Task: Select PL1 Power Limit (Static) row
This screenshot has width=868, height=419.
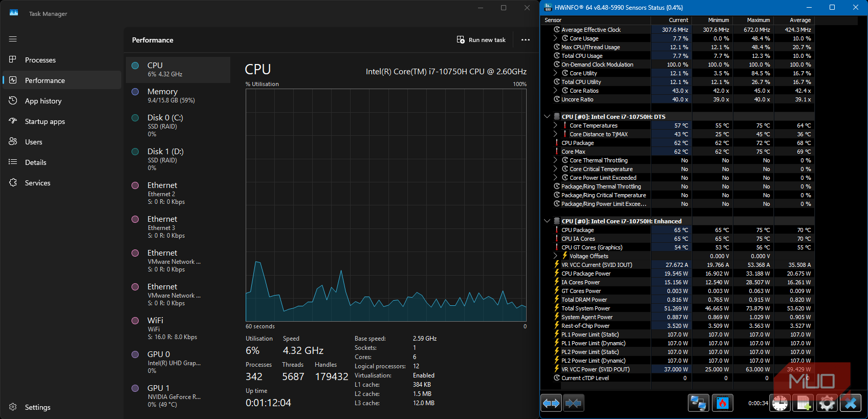Action: 678,334
